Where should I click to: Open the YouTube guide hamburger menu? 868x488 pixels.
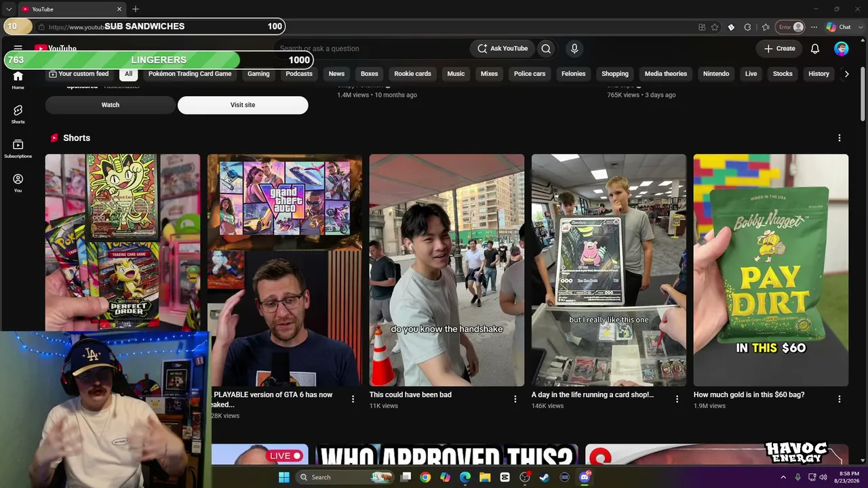(18, 48)
